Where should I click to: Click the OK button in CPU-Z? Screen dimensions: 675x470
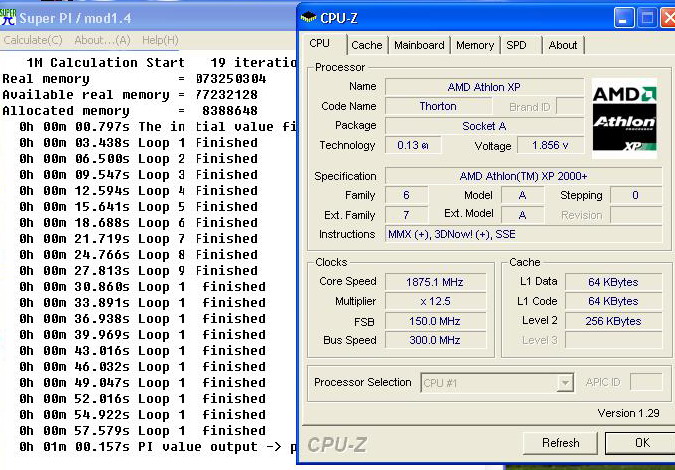click(x=641, y=443)
